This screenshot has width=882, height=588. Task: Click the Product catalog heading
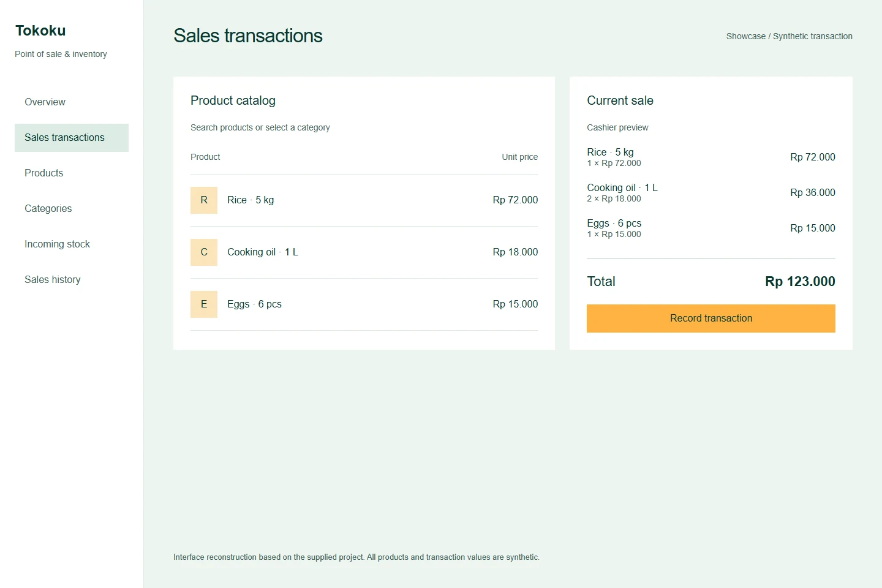[233, 100]
